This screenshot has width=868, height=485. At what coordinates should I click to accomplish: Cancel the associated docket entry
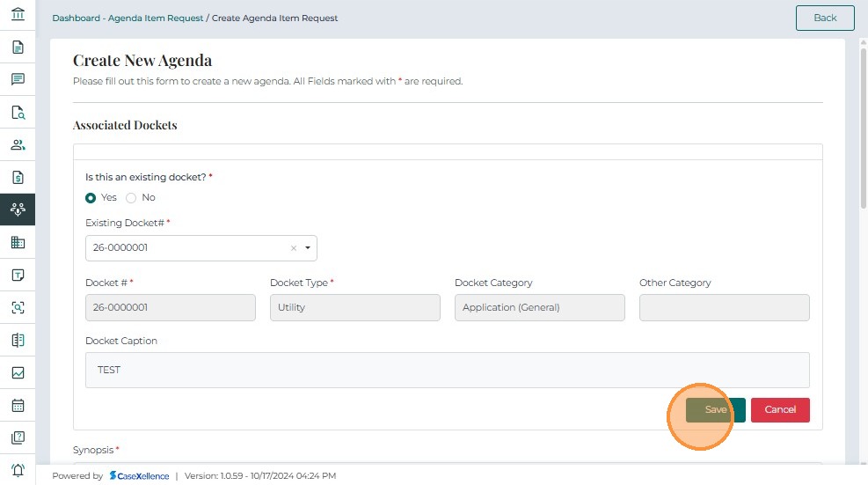pyautogui.click(x=780, y=410)
